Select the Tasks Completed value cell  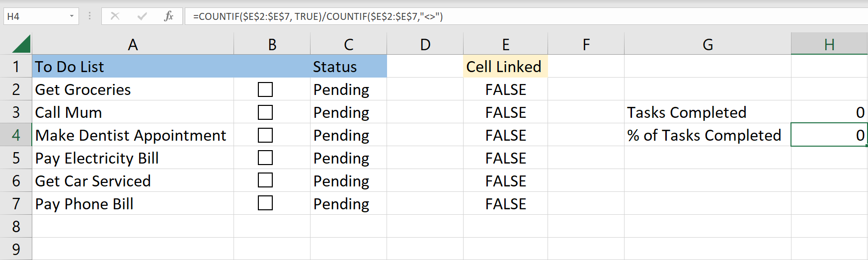coord(829,112)
